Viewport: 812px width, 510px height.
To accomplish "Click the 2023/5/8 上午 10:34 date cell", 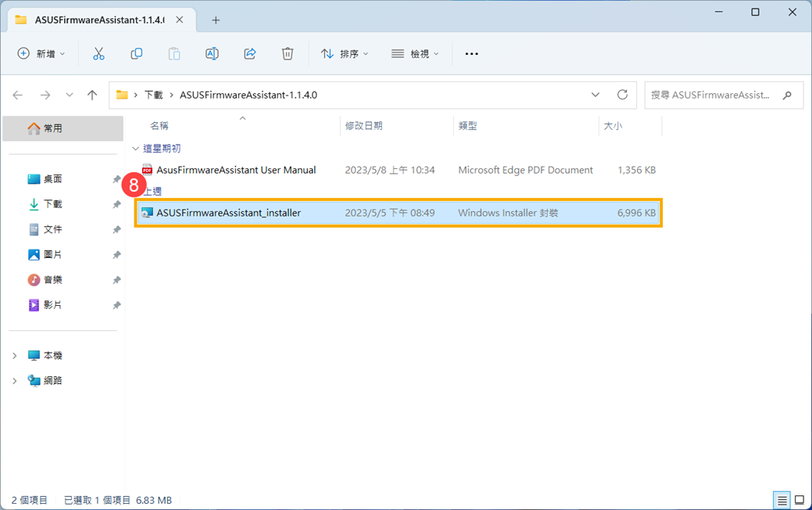I will pyautogui.click(x=390, y=170).
